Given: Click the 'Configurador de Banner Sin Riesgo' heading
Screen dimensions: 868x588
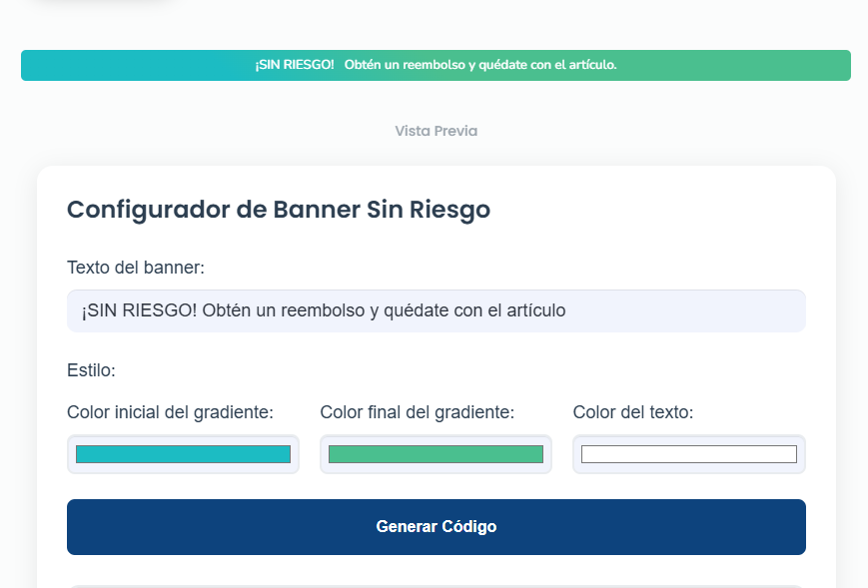Looking at the screenshot, I should coord(277,210).
